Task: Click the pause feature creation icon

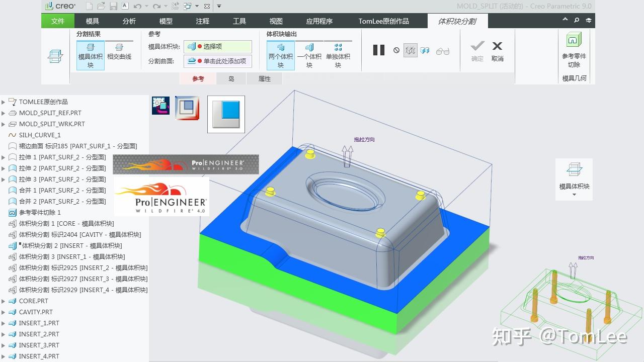Action: point(378,50)
